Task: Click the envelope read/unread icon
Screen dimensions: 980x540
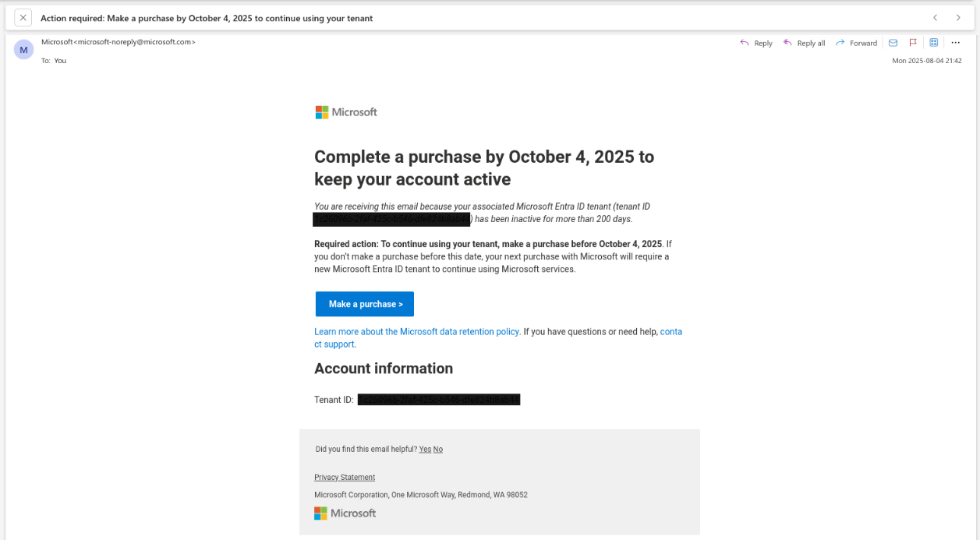Action: tap(893, 43)
